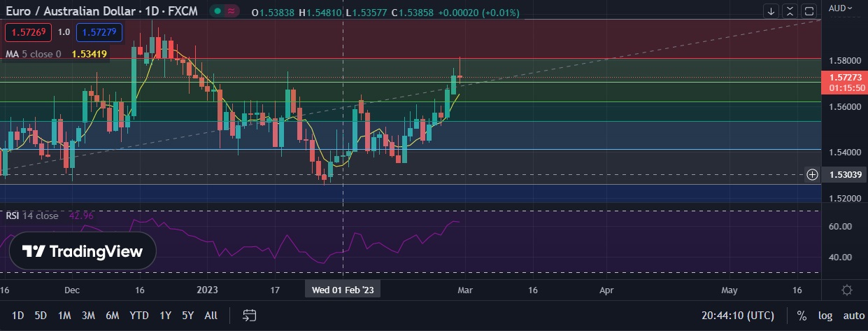The image size is (868, 331).
Task: Click the red sell price 1.57269 button
Action: coord(27,32)
